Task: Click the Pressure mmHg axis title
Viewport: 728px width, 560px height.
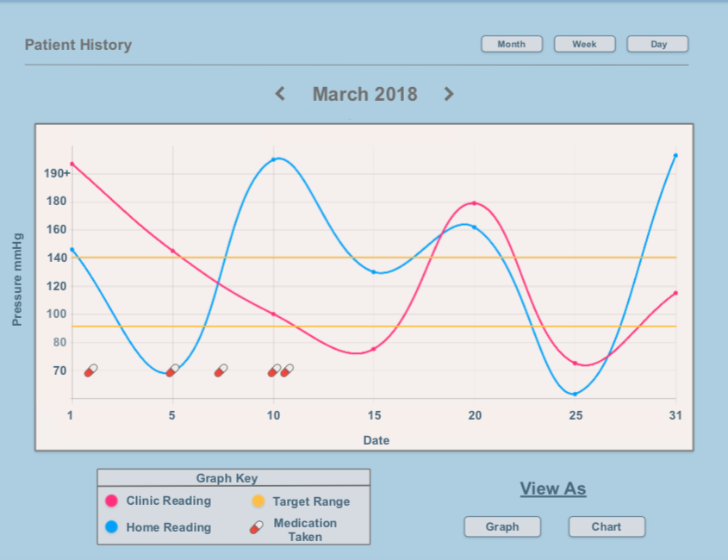Action: (x=17, y=279)
